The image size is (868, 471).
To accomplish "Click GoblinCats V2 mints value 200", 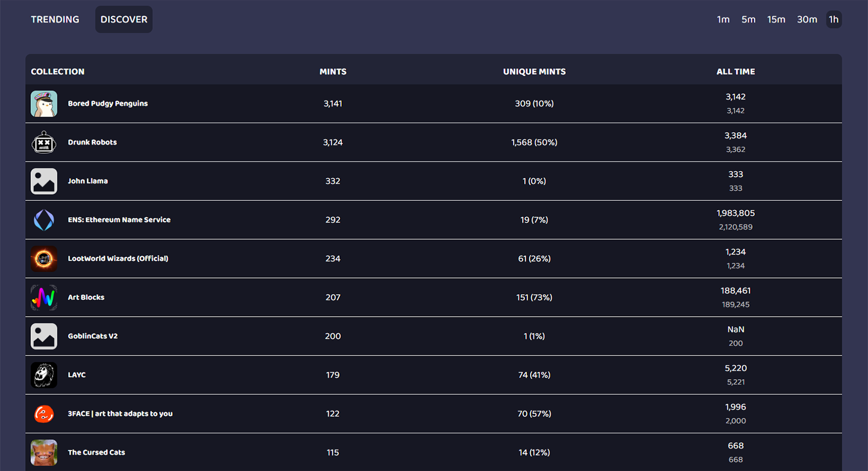I will 333,336.
